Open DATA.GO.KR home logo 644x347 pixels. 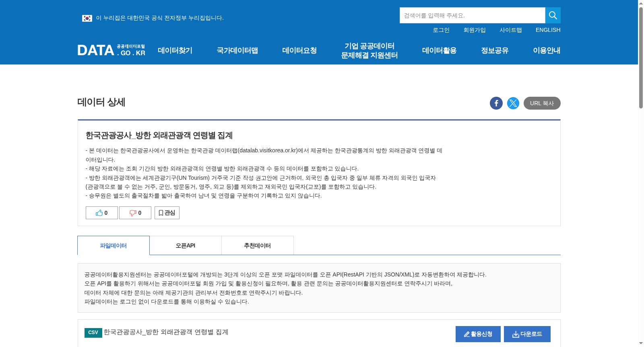coord(111,50)
